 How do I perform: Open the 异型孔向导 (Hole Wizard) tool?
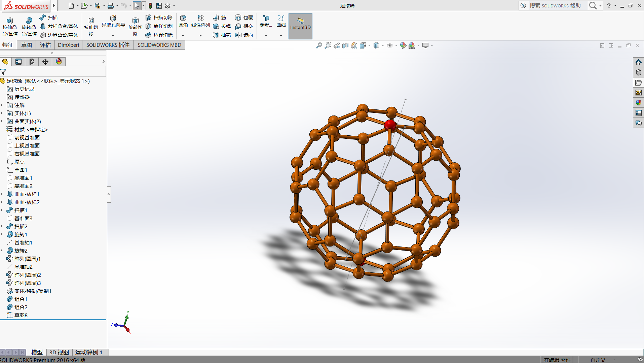coord(113,21)
